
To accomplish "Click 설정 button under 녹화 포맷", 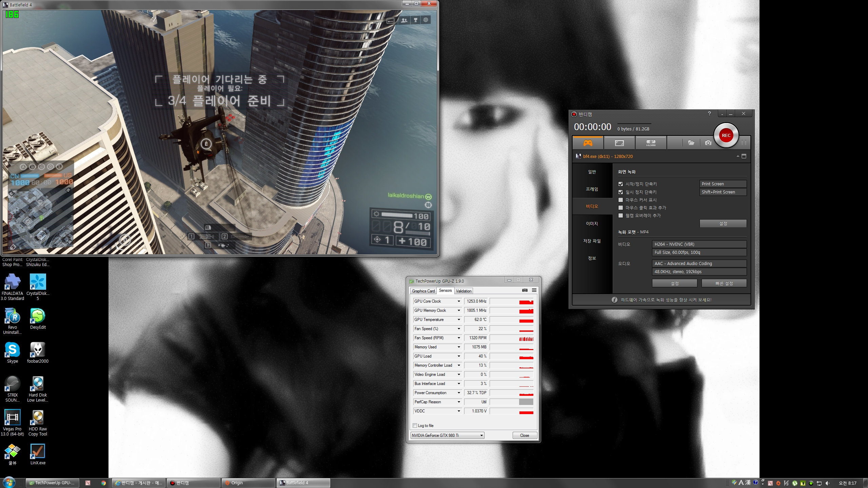I will tap(674, 283).
